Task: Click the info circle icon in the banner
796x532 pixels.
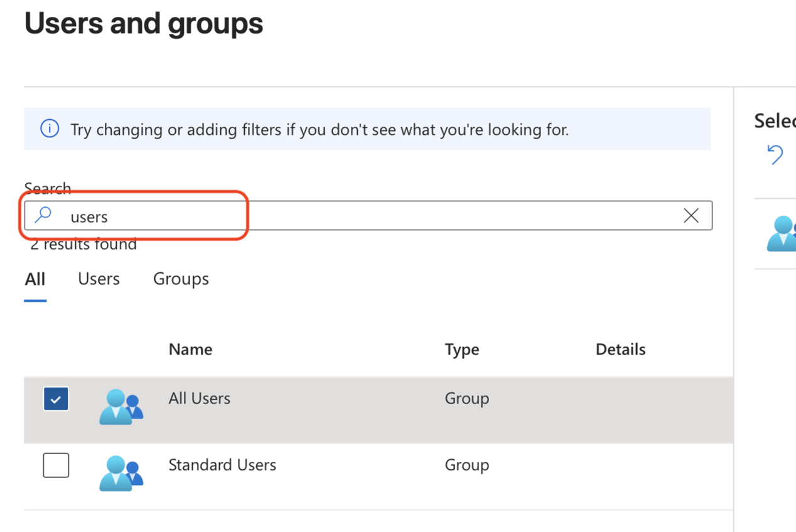Action: pyautogui.click(x=50, y=129)
